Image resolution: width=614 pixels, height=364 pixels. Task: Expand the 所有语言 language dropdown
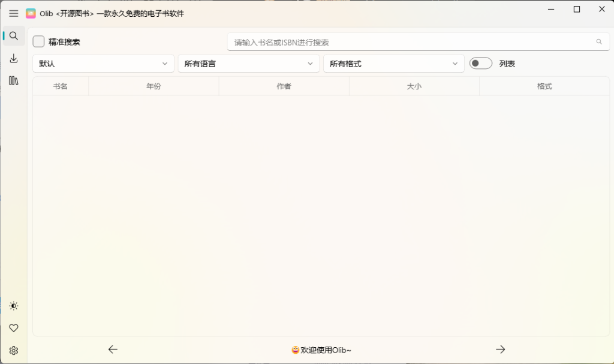(248, 63)
